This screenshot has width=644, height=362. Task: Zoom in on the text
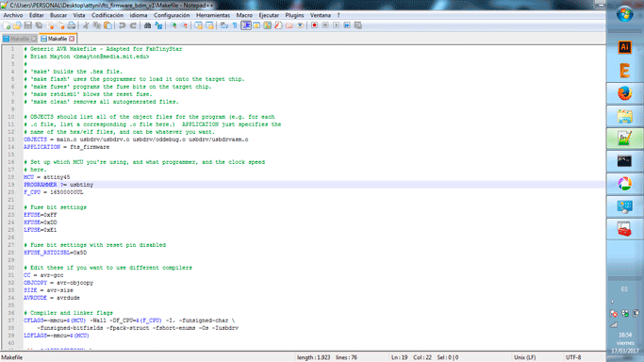click(173, 25)
